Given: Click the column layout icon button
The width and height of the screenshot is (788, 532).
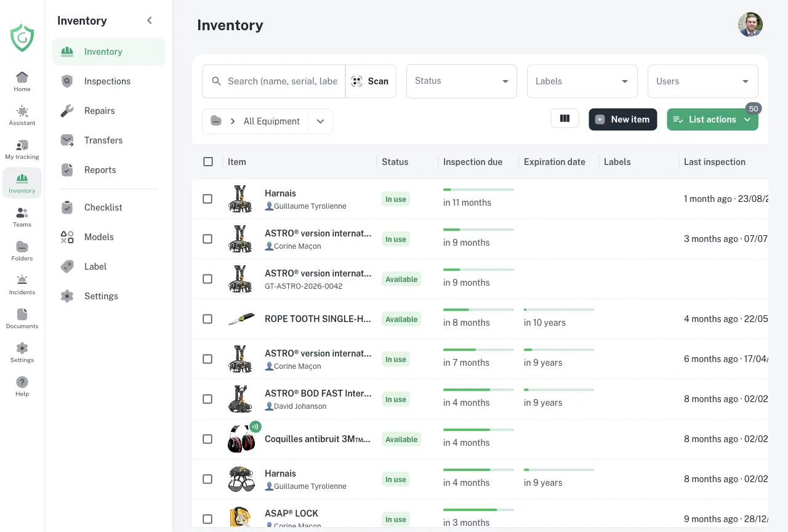Looking at the screenshot, I should point(565,119).
